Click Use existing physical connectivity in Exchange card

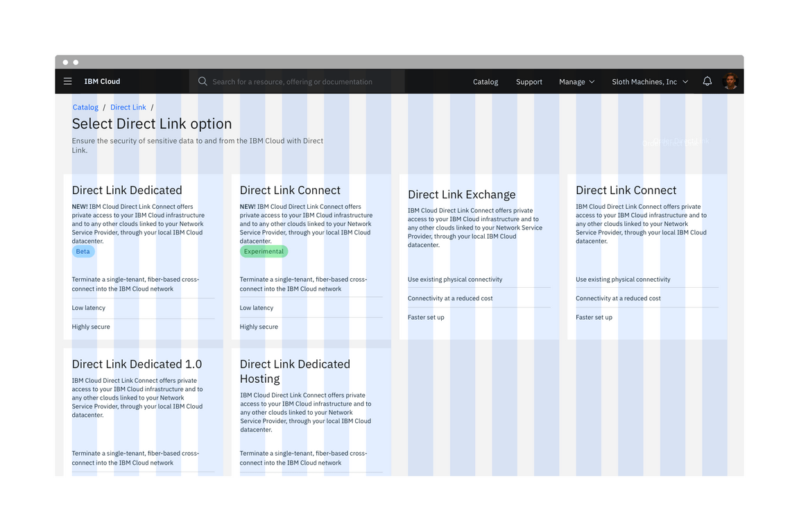point(455,280)
